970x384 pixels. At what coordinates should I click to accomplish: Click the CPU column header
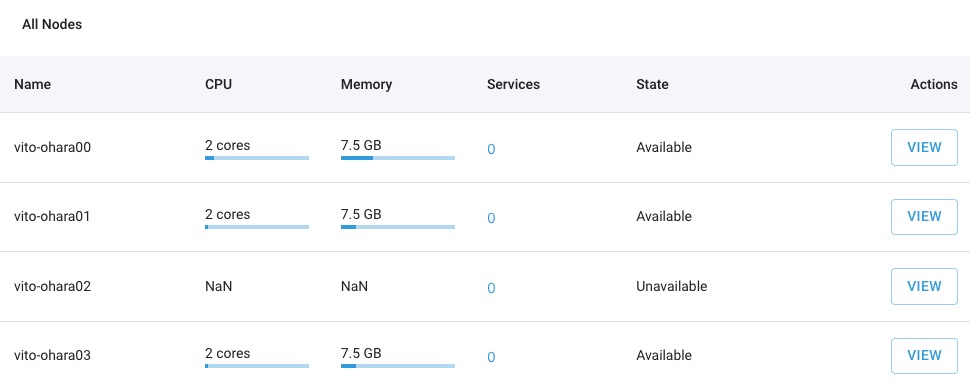coord(218,84)
